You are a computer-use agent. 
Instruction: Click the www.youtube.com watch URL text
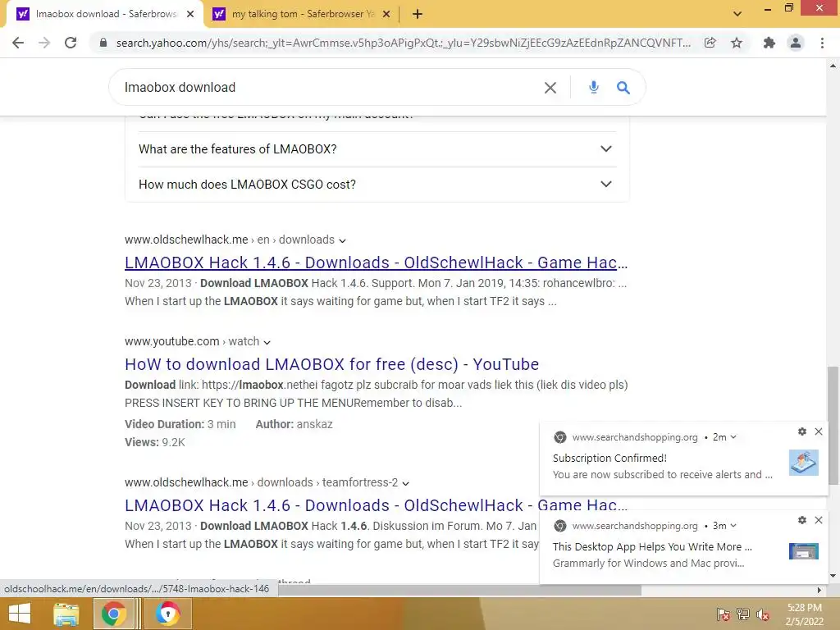point(192,341)
